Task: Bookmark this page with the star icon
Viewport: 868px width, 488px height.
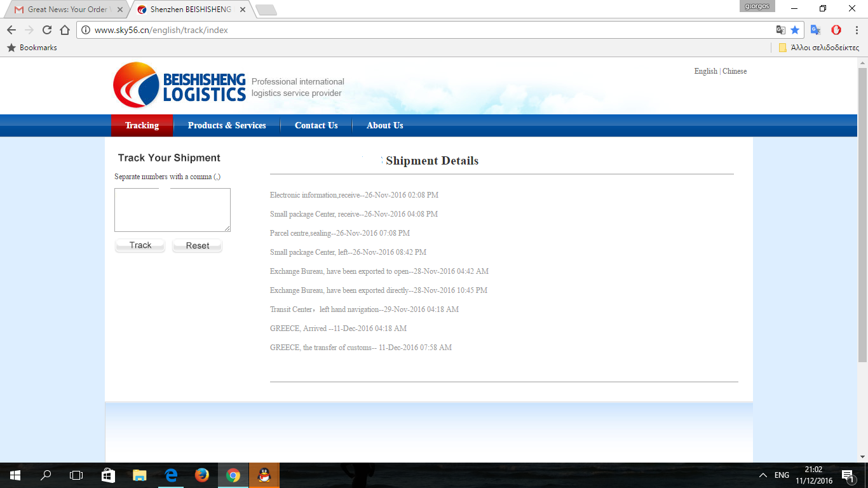Action: 795,30
